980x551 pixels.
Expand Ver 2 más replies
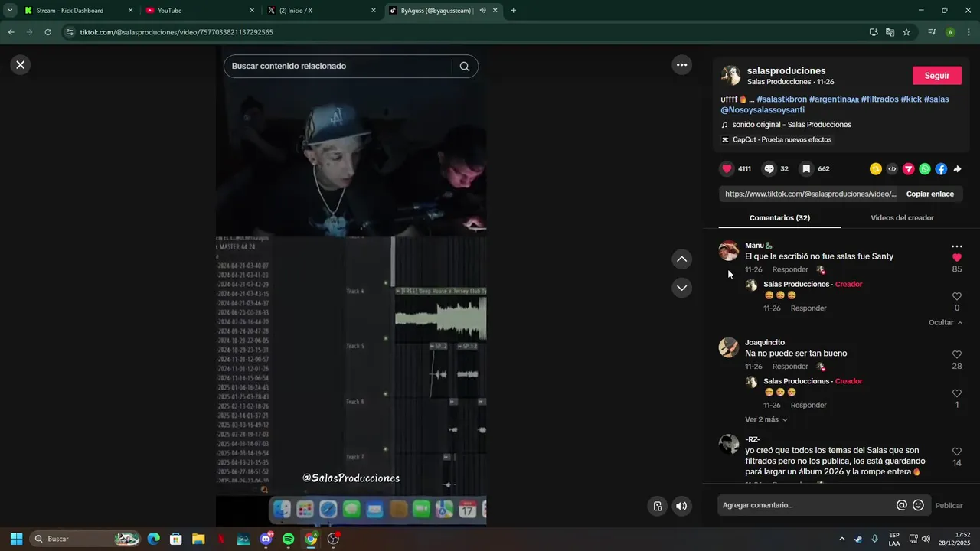[x=766, y=419]
